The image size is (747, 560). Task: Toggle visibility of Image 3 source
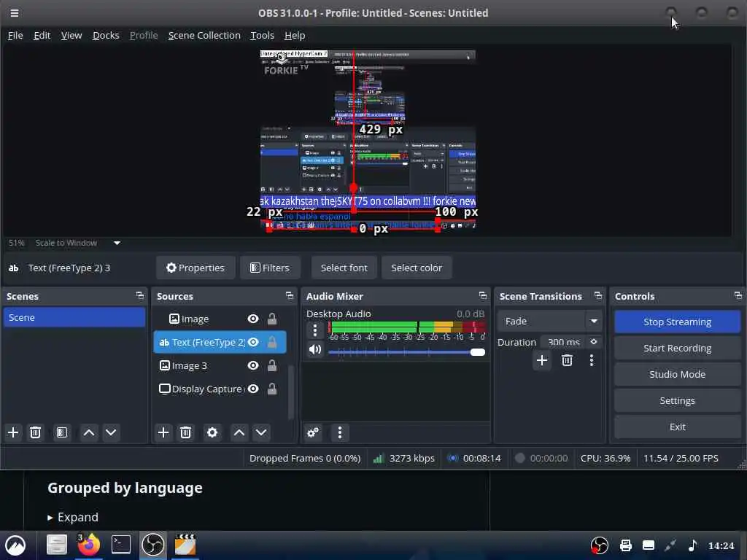click(253, 365)
